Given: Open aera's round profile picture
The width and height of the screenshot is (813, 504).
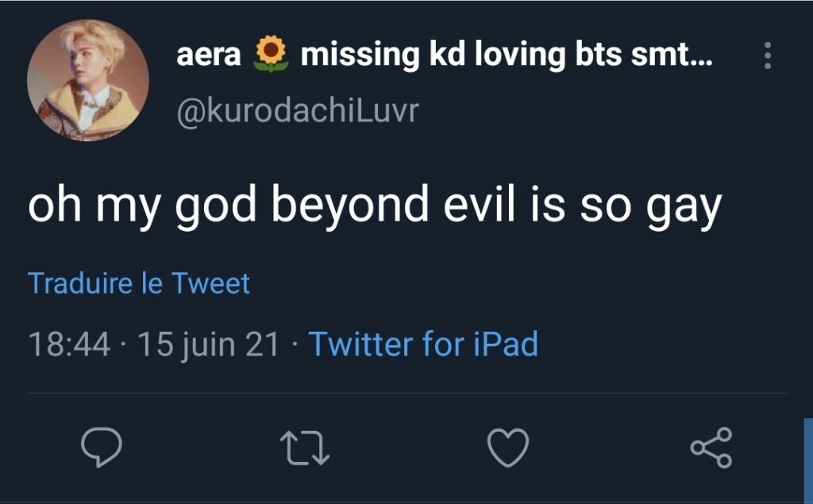Looking at the screenshot, I should (x=88, y=80).
